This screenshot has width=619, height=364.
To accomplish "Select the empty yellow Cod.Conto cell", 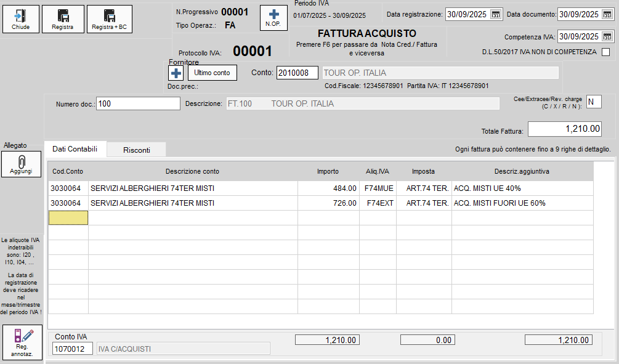I will click(x=68, y=217).
